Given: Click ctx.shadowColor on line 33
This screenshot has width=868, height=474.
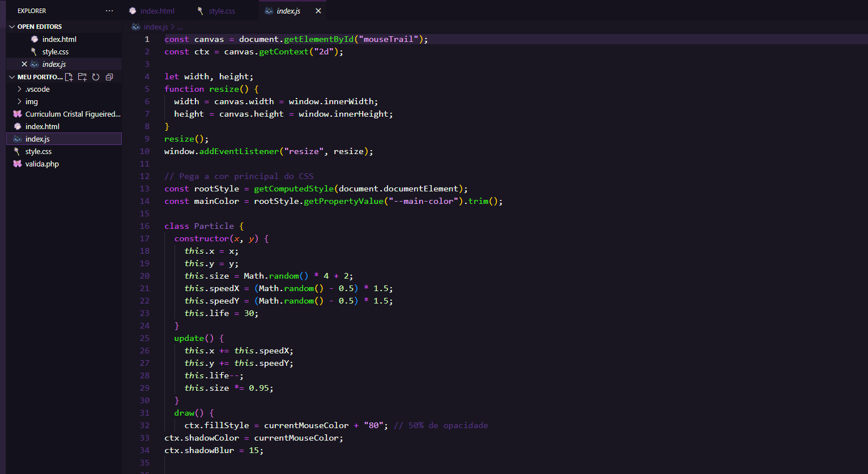Looking at the screenshot, I should (x=202, y=438).
